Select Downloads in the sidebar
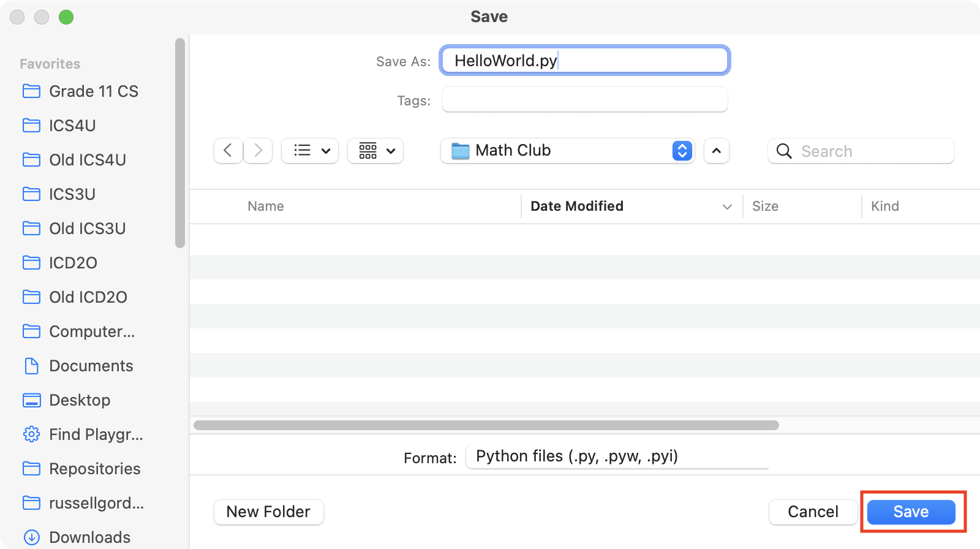The height and width of the screenshot is (549, 980). coord(89,537)
